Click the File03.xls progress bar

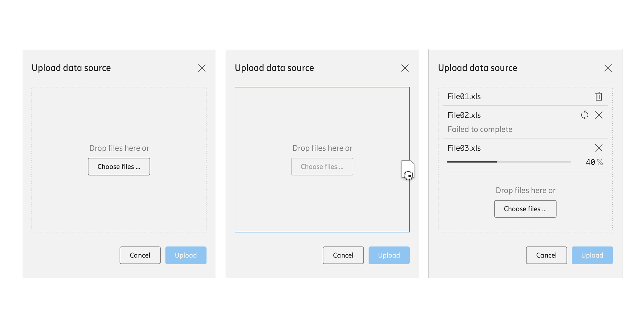click(509, 162)
